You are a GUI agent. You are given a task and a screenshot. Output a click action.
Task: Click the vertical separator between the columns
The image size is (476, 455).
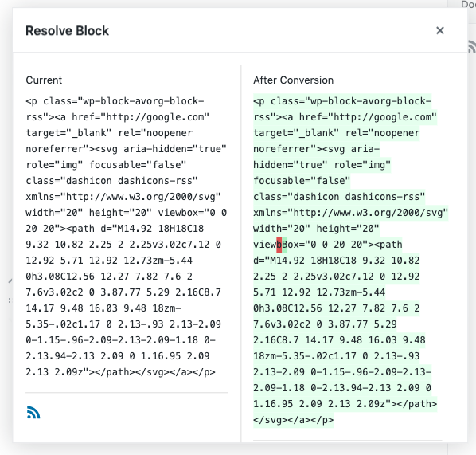point(241,253)
